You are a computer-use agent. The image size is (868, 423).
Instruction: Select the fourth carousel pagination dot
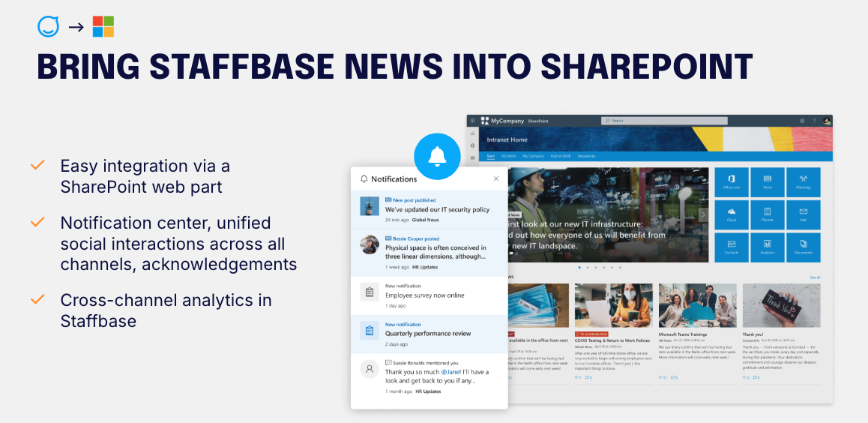(604, 268)
